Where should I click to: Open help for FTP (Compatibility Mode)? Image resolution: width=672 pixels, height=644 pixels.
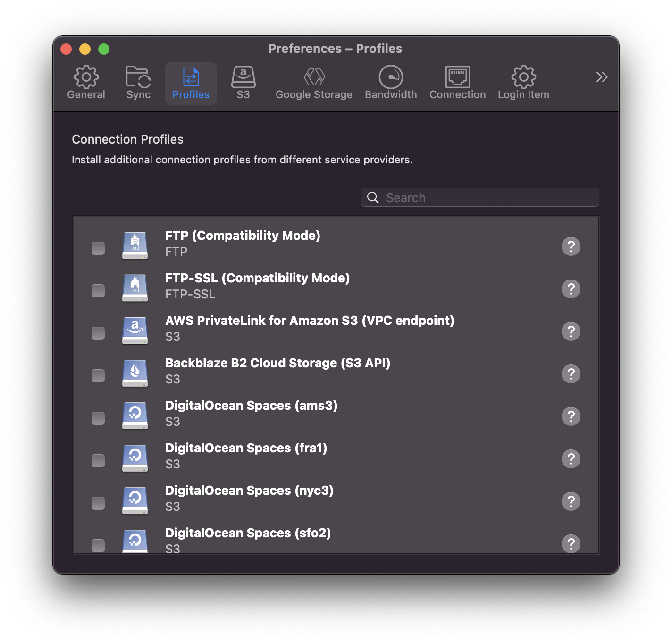tap(571, 246)
